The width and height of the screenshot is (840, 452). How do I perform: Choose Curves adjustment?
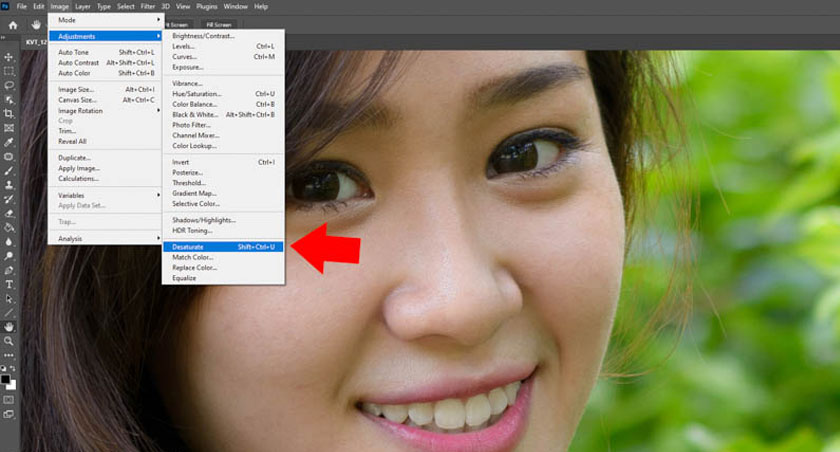[x=223, y=57]
